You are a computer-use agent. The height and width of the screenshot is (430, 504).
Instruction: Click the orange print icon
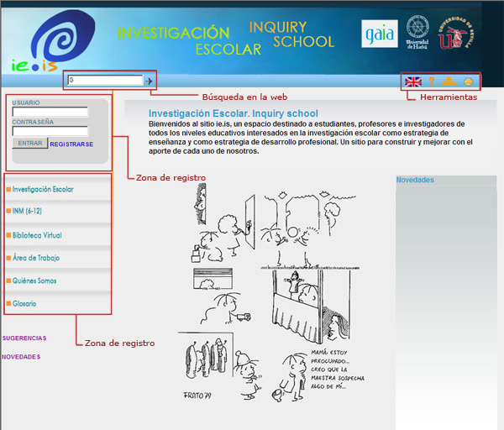tap(469, 82)
